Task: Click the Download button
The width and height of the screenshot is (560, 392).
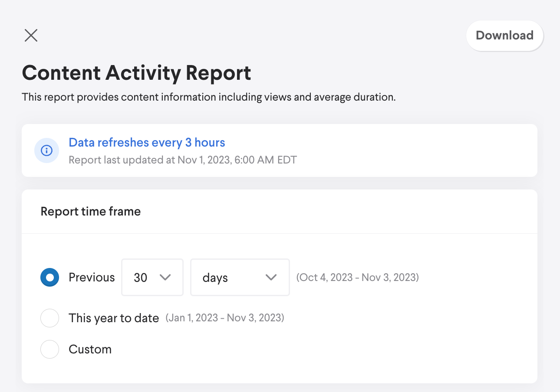Action: (x=504, y=35)
